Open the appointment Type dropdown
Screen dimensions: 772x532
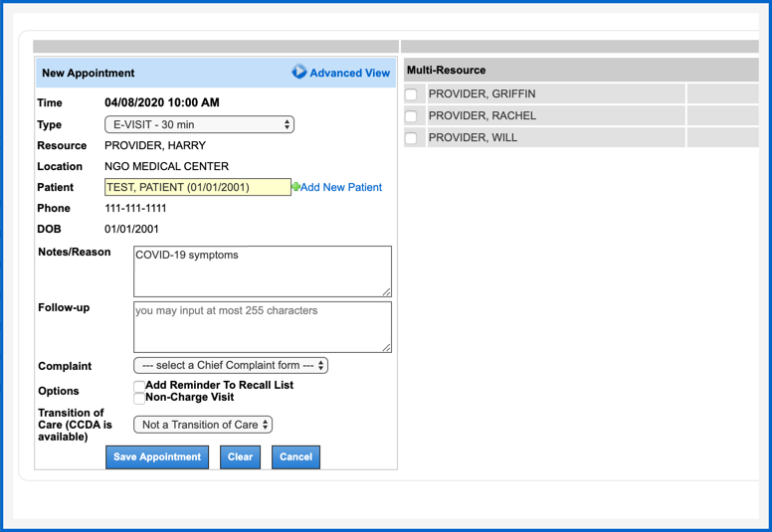tap(199, 125)
